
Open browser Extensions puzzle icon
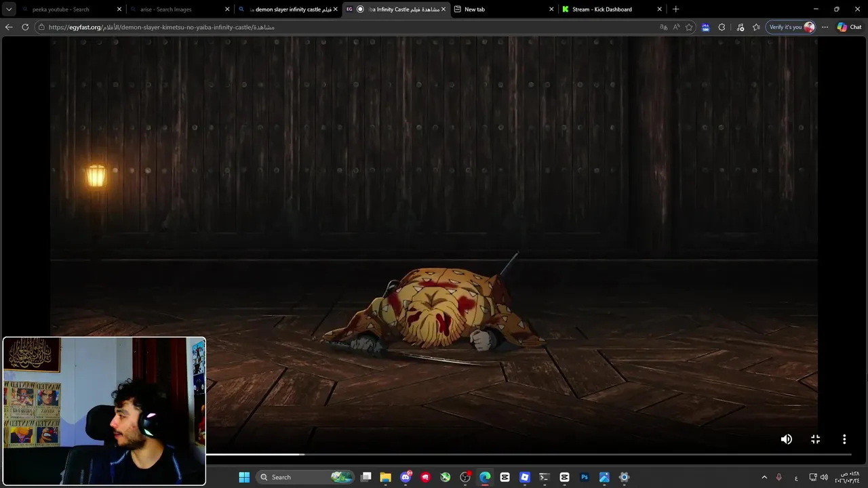[722, 27]
